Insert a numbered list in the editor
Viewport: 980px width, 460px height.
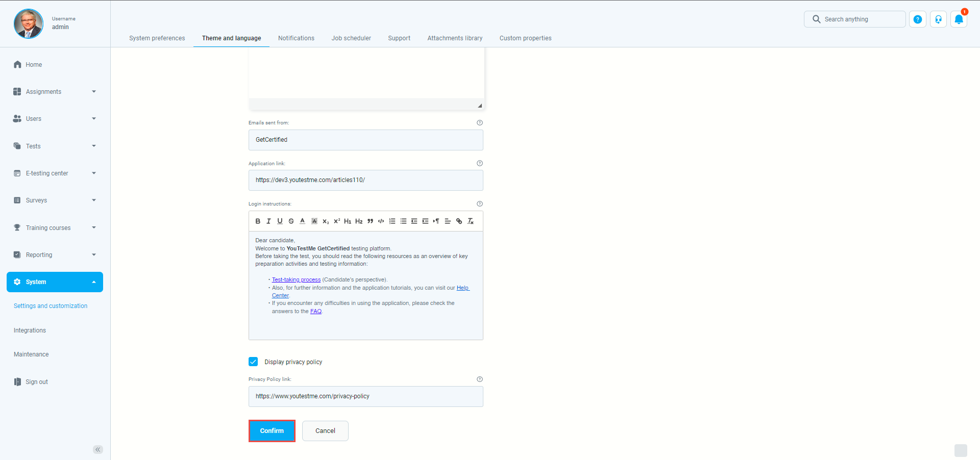pos(392,221)
